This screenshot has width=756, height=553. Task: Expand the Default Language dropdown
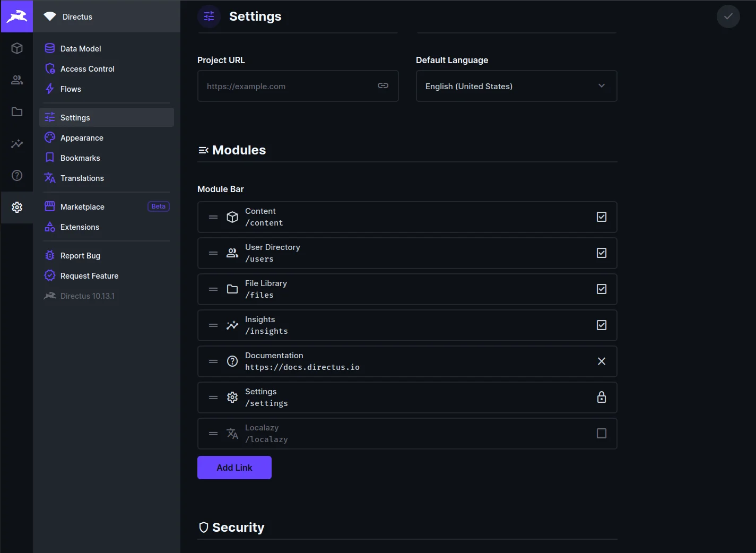(516, 86)
